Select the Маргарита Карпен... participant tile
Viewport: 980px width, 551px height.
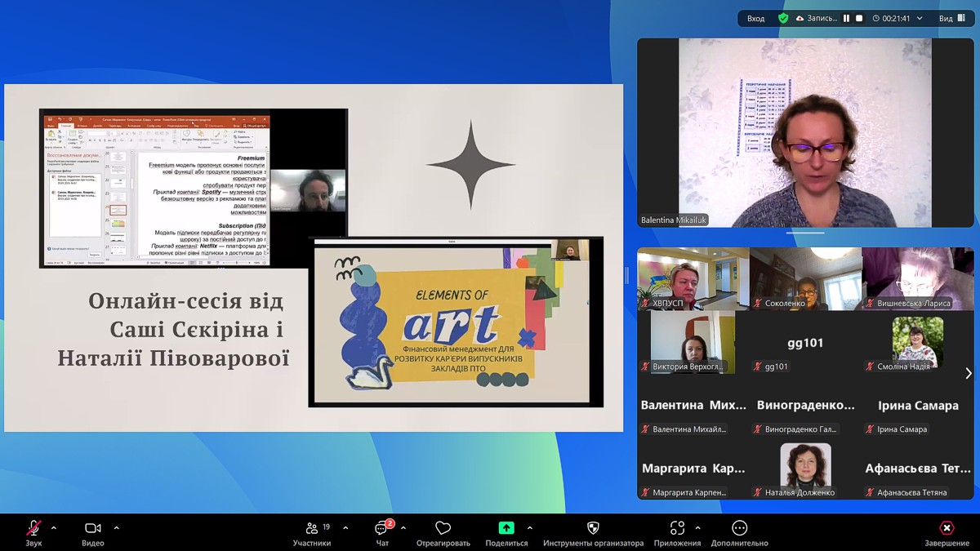(693, 469)
